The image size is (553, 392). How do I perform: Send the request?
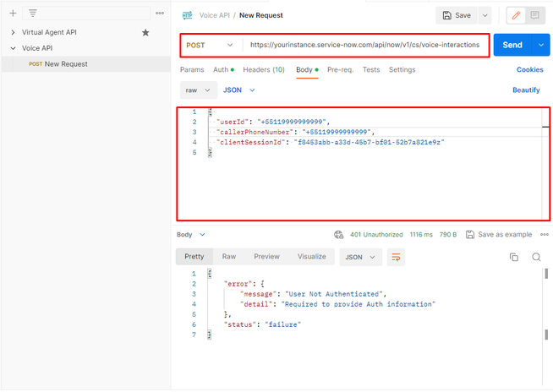click(512, 45)
